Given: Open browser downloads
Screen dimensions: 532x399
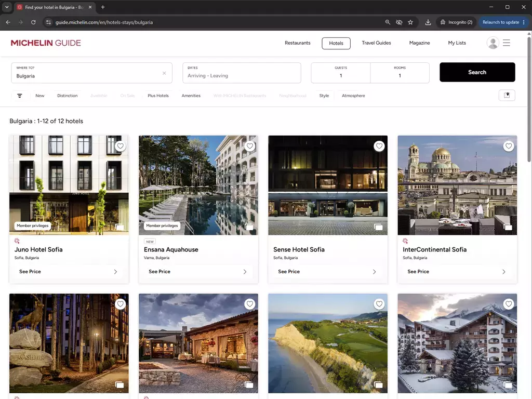Looking at the screenshot, I should 428,22.
